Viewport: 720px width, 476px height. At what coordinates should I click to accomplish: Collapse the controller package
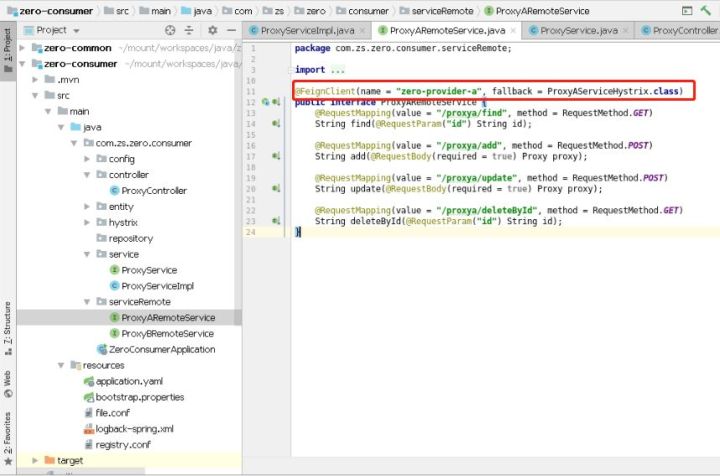pos(87,175)
